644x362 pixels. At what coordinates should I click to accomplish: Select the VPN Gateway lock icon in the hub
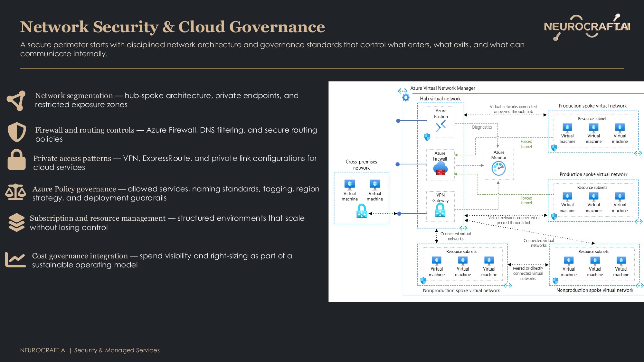440,210
